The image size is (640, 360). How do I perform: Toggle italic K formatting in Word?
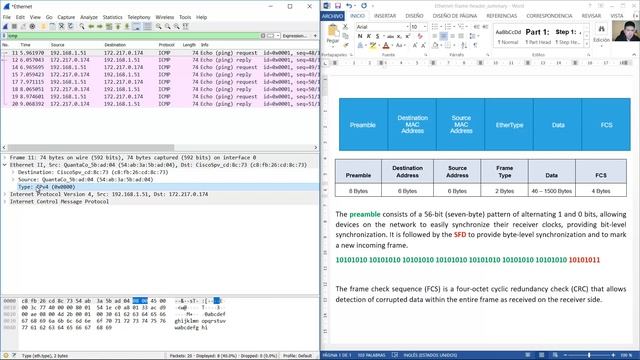click(369, 36)
